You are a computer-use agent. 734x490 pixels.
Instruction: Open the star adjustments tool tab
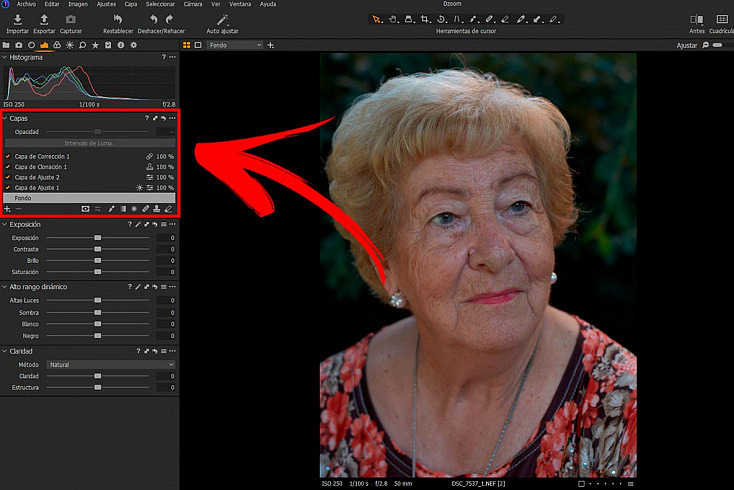click(x=95, y=45)
